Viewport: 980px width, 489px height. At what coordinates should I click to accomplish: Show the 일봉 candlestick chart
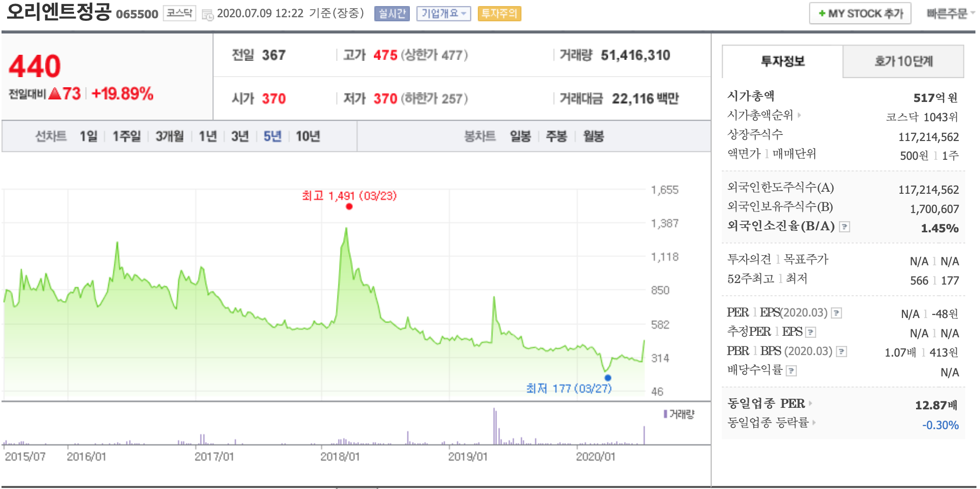click(x=520, y=136)
